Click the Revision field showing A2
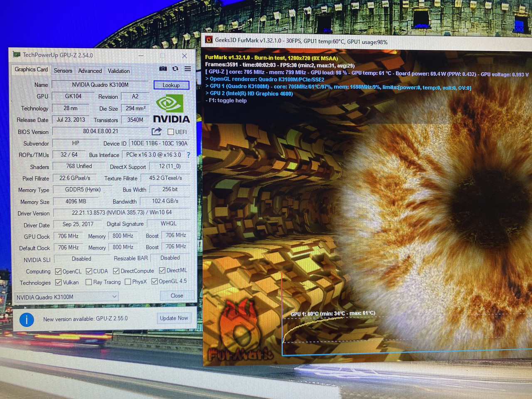The height and width of the screenshot is (399, 532). click(135, 96)
